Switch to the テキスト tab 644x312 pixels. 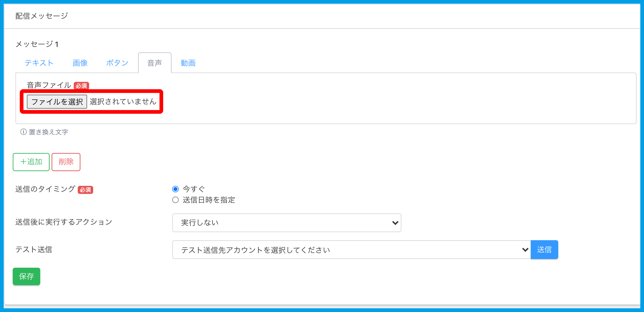point(39,63)
